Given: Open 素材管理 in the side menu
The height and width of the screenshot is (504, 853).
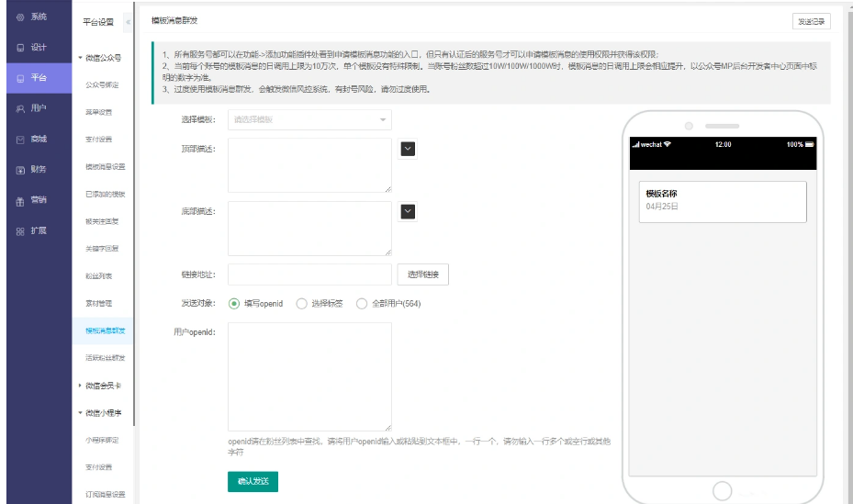Looking at the screenshot, I should (98, 303).
